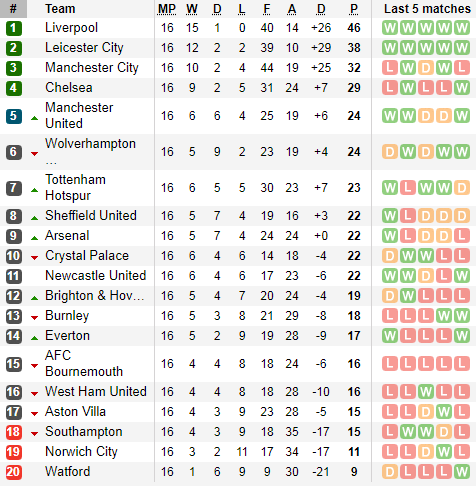Image resolution: width=476 pixels, height=486 pixels.
Task: Click Liverpool's green rank 1 badge
Action: pyautogui.click(x=14, y=28)
